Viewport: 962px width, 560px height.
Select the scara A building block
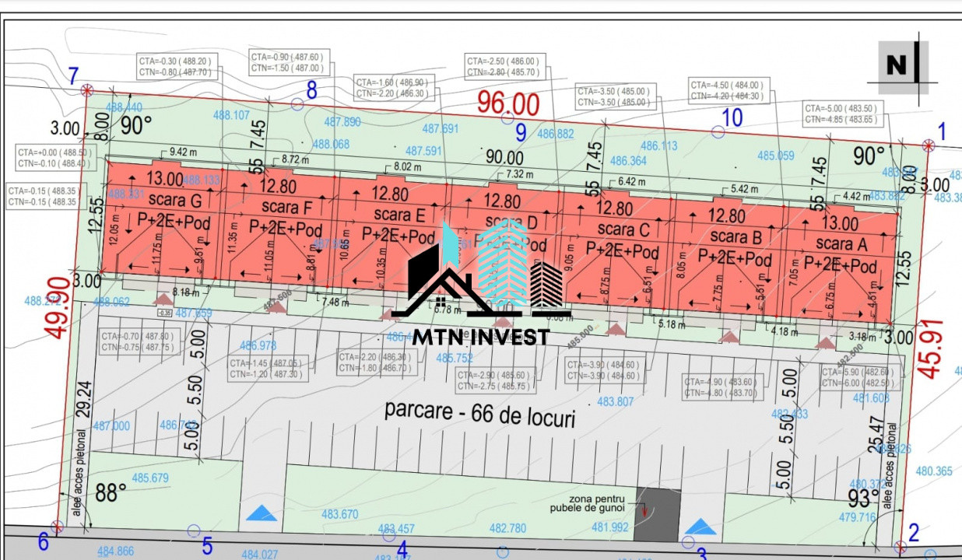coord(842,253)
